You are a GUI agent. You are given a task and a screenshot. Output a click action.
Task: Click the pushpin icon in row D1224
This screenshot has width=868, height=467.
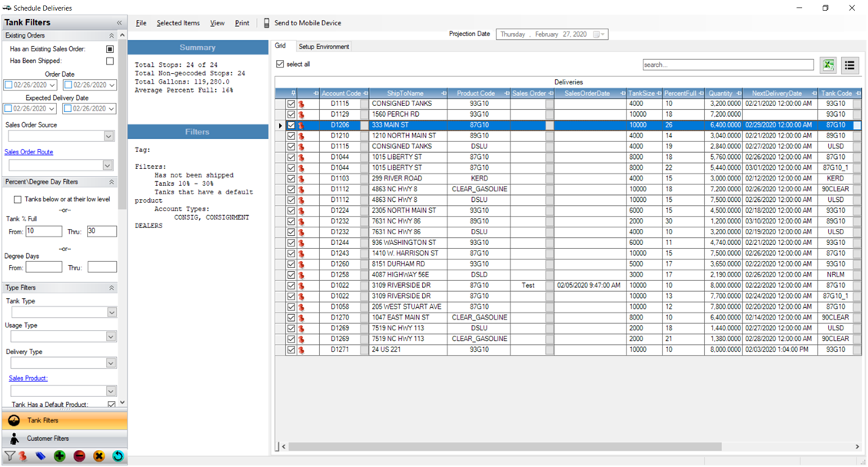click(301, 210)
